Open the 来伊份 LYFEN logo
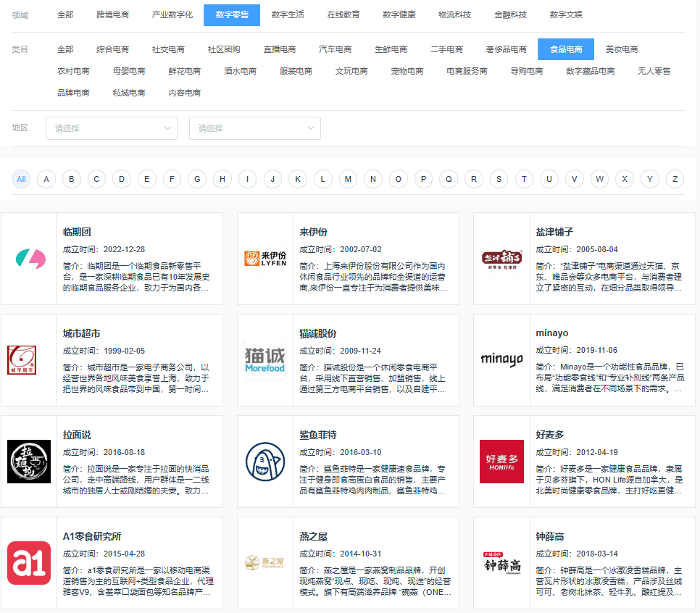 pos(265,259)
